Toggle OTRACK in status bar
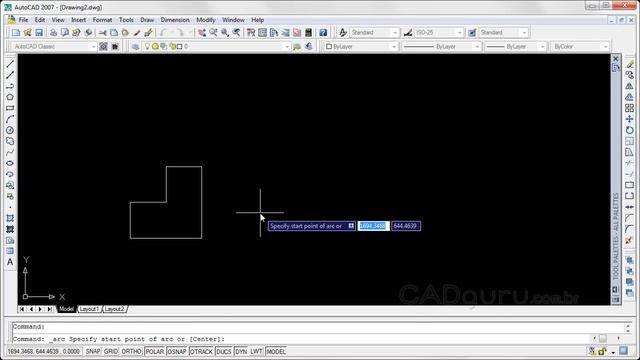640x360 pixels. (201, 351)
